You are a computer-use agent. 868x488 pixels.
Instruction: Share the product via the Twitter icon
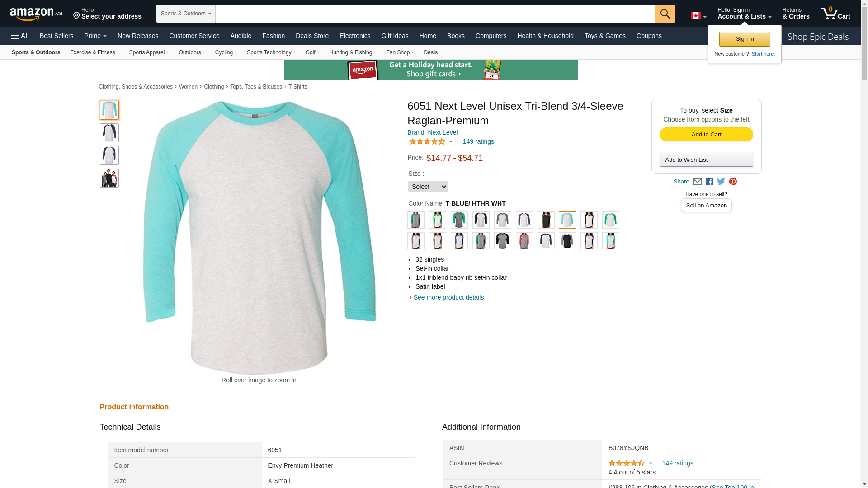coord(721,182)
